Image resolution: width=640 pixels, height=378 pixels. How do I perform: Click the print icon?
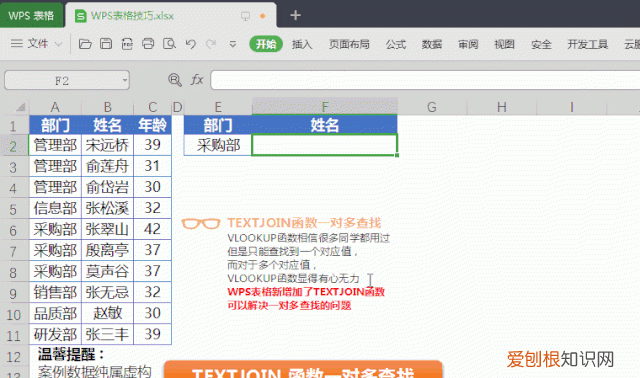click(148, 44)
